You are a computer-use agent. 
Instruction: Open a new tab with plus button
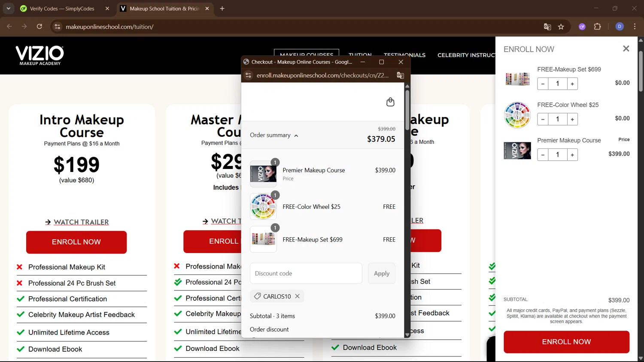click(222, 9)
